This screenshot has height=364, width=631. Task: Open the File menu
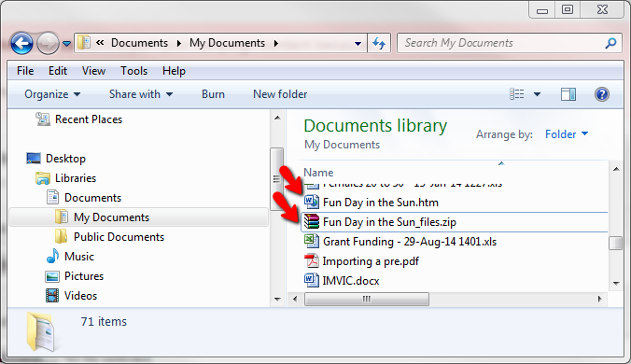click(x=25, y=71)
